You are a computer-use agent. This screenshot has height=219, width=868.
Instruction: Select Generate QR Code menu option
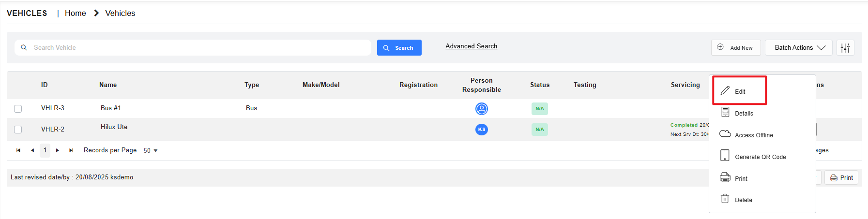[x=760, y=157]
